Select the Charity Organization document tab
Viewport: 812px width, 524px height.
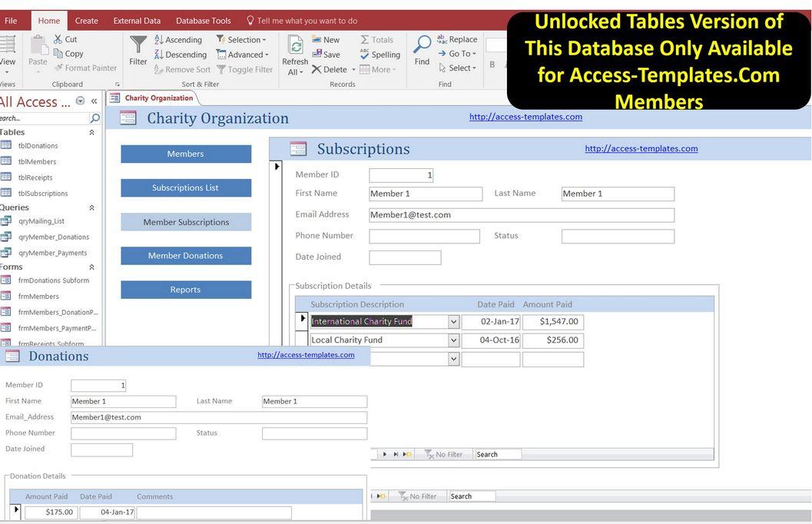(152, 98)
